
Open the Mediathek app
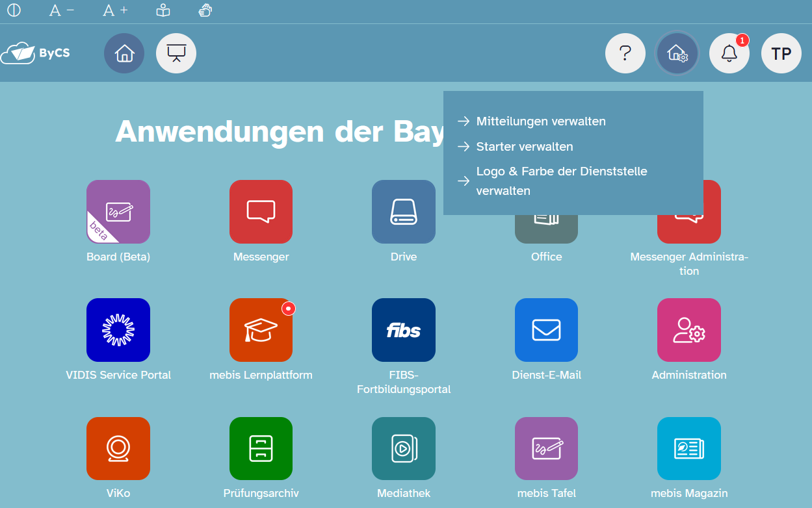coord(404,449)
